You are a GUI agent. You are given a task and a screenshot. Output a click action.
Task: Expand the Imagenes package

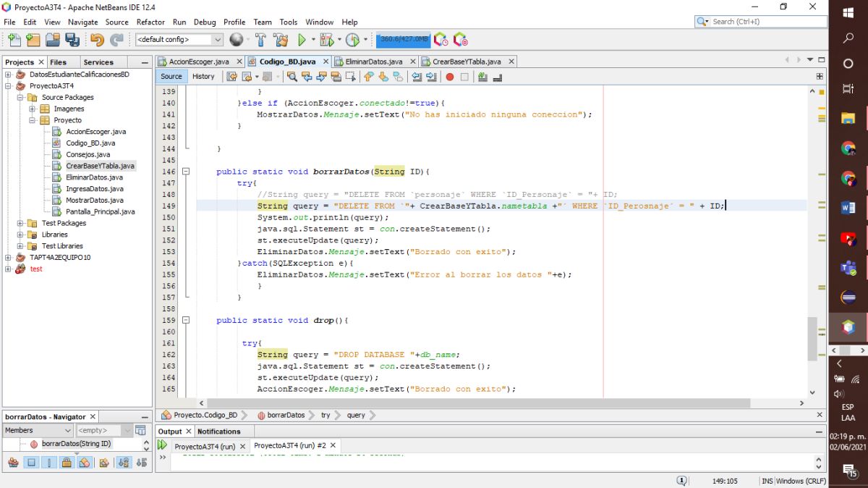[33, 109]
